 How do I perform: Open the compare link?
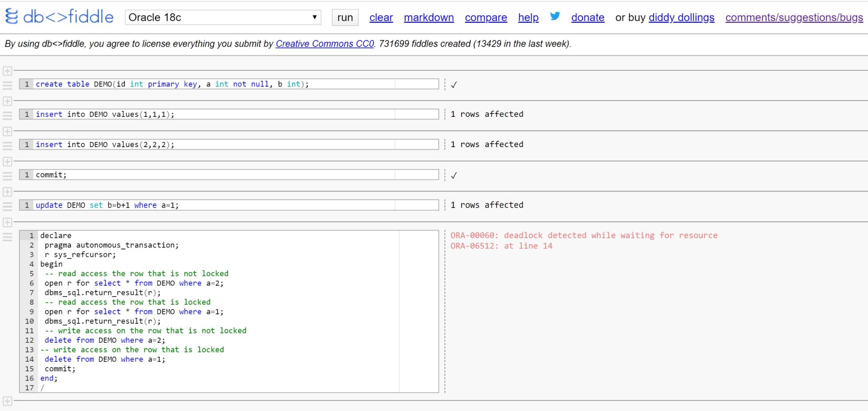pyautogui.click(x=486, y=17)
